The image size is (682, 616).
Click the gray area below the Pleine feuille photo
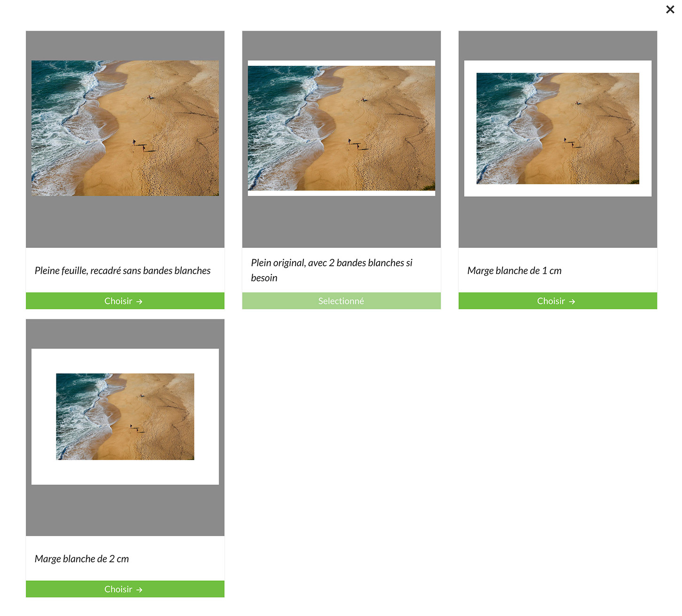pyautogui.click(x=125, y=222)
